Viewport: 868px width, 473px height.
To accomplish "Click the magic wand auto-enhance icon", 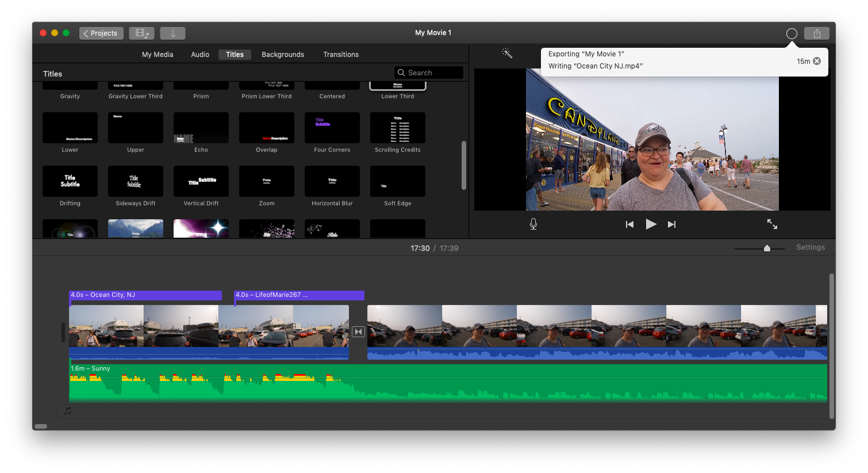I will point(507,53).
